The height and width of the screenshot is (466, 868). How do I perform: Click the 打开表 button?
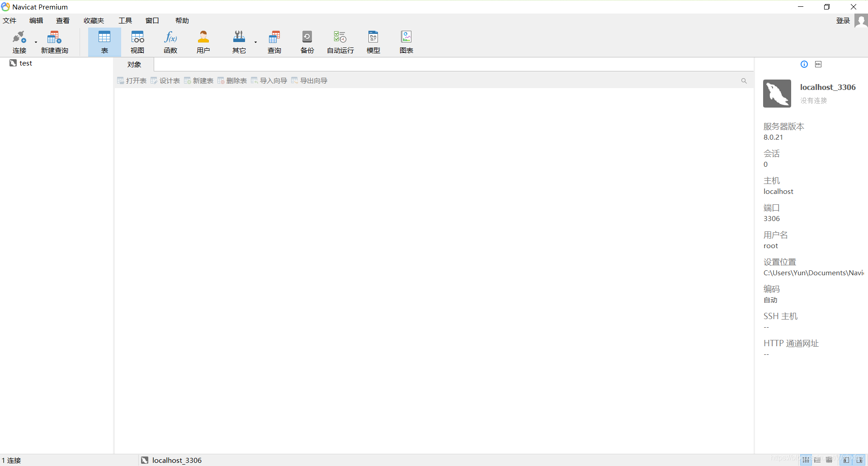coord(132,80)
